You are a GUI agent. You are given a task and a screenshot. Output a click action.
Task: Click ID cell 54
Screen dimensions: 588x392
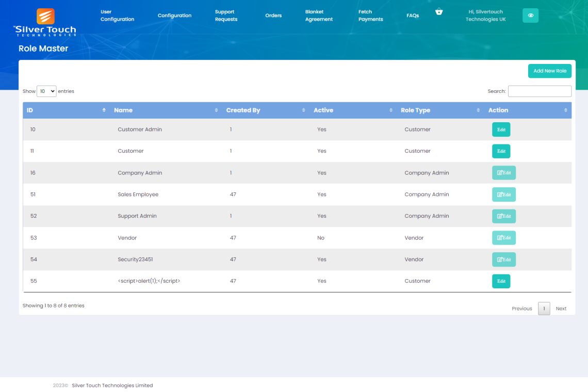34,259
